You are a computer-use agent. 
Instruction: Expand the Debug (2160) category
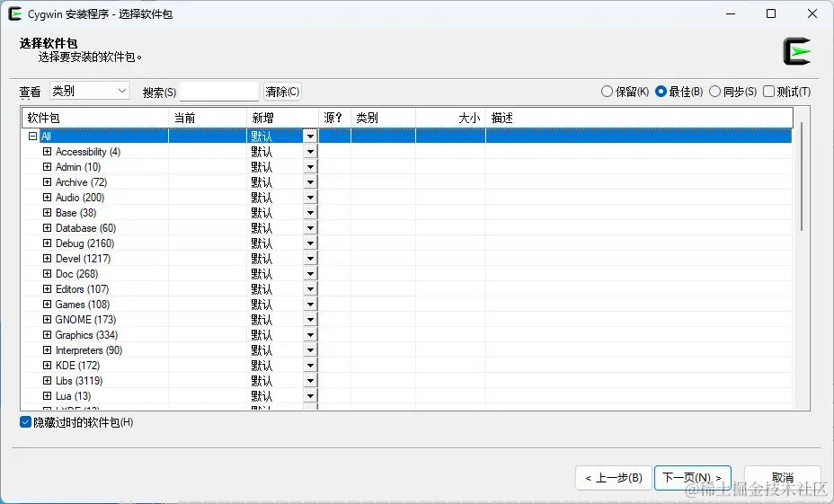click(x=48, y=243)
